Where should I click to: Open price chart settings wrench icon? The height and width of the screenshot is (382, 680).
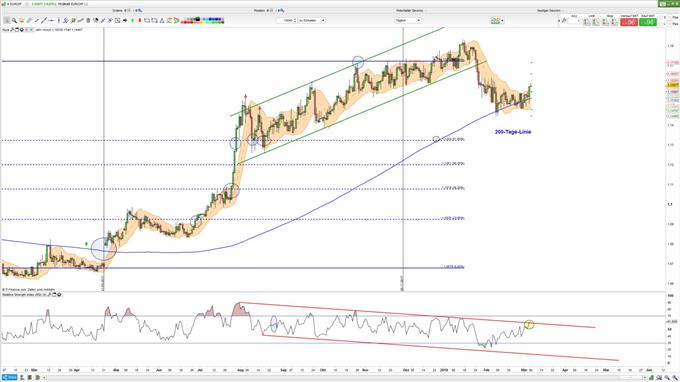click(x=12, y=30)
